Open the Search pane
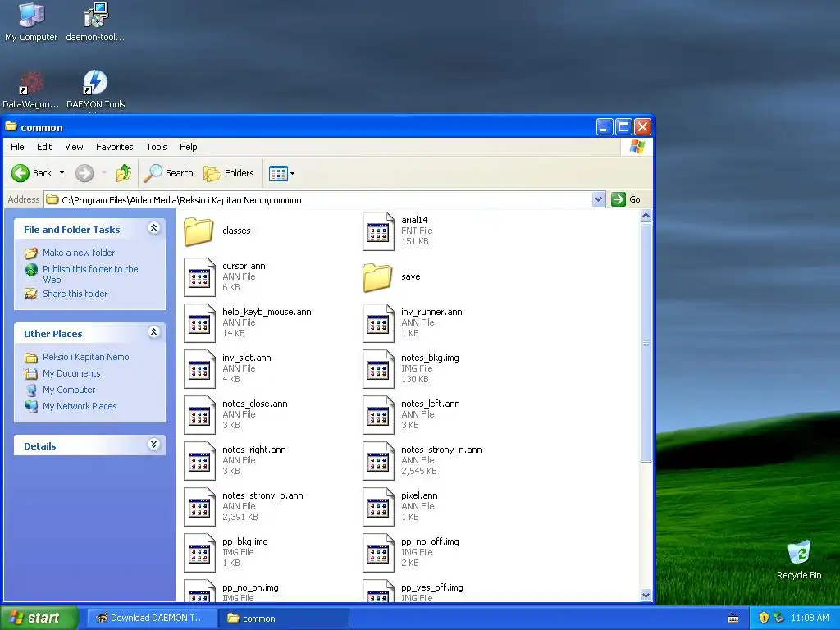 (168, 173)
